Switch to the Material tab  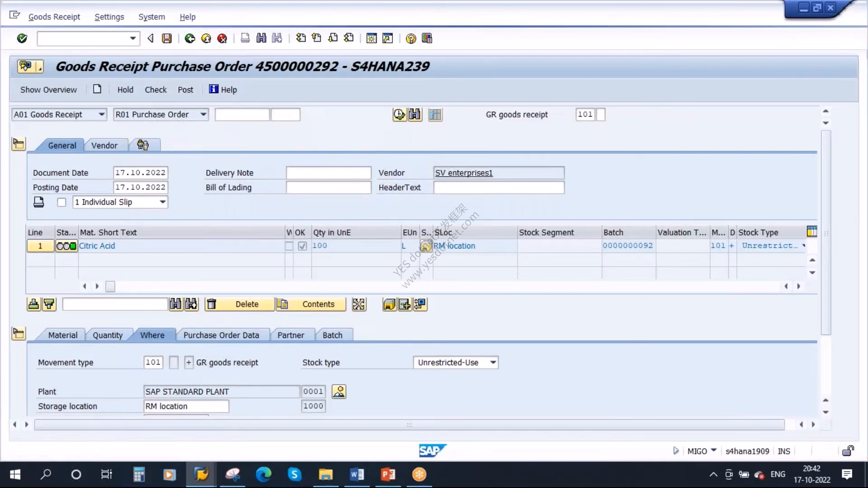(x=63, y=335)
